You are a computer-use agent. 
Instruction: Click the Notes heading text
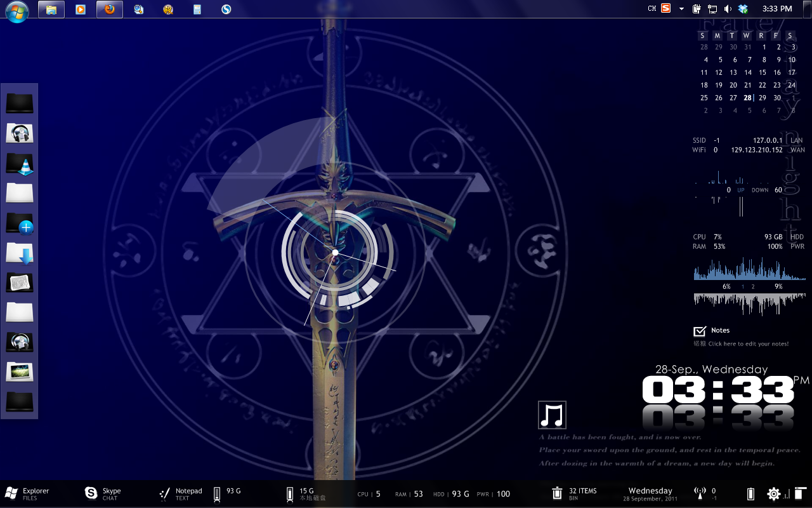[x=721, y=330]
